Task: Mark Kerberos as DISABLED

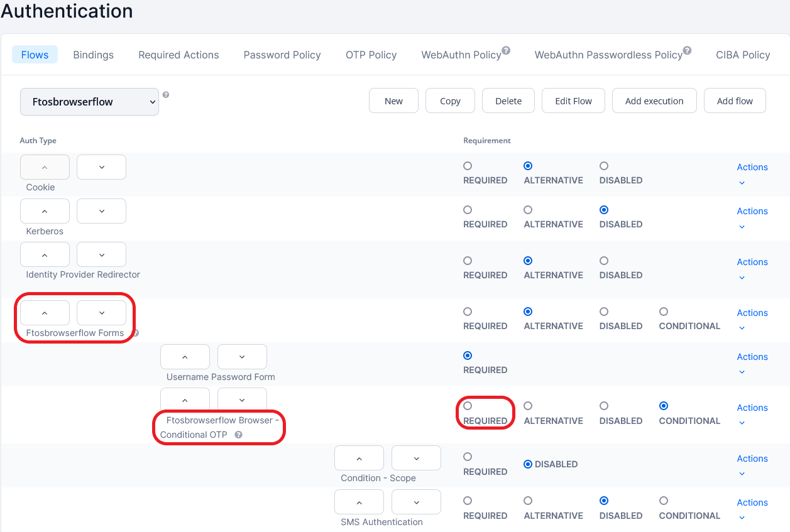Action: [x=604, y=210]
